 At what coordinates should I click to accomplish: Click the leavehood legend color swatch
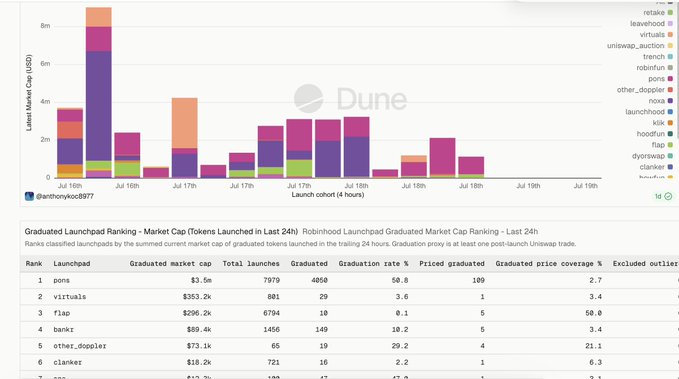(x=670, y=23)
